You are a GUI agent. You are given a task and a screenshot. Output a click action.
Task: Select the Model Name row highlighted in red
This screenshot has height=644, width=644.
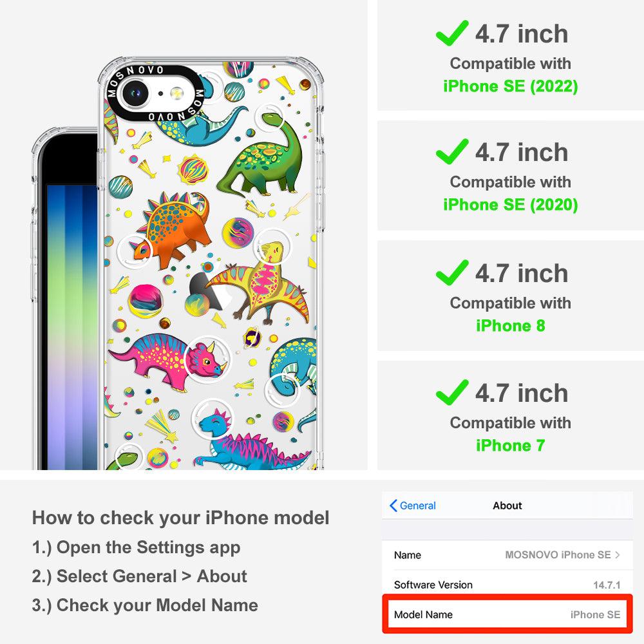pyautogui.click(x=507, y=614)
